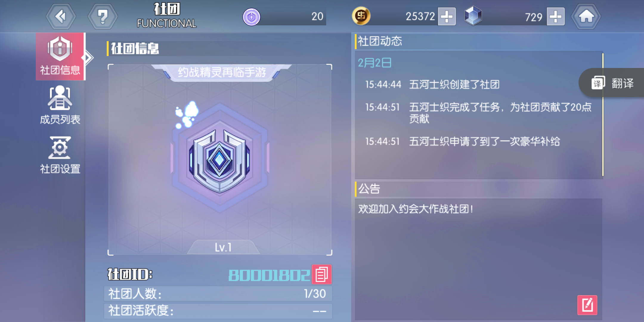Screen dimensions: 644x322
Task: Click the announcement text 欢迎加入约会大作战社团
Action: pyautogui.click(x=415, y=209)
